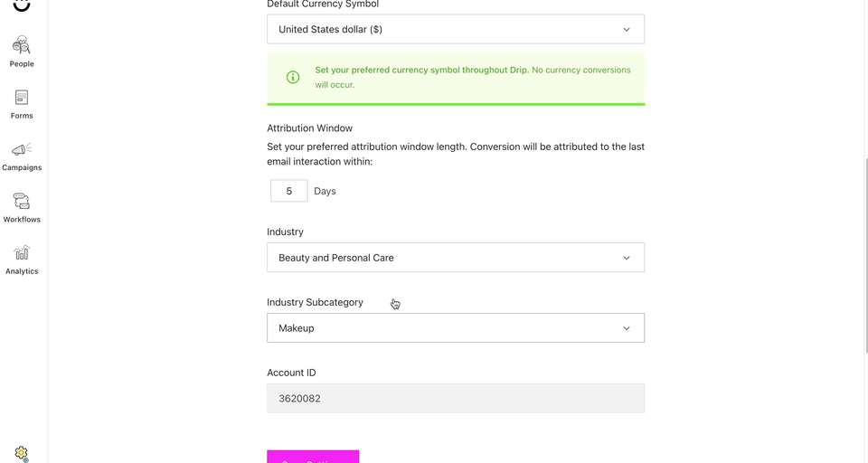Screen dimensions: 868x463
Task: Click the Drip logo at the top of sidebar
Action: point(22,5)
